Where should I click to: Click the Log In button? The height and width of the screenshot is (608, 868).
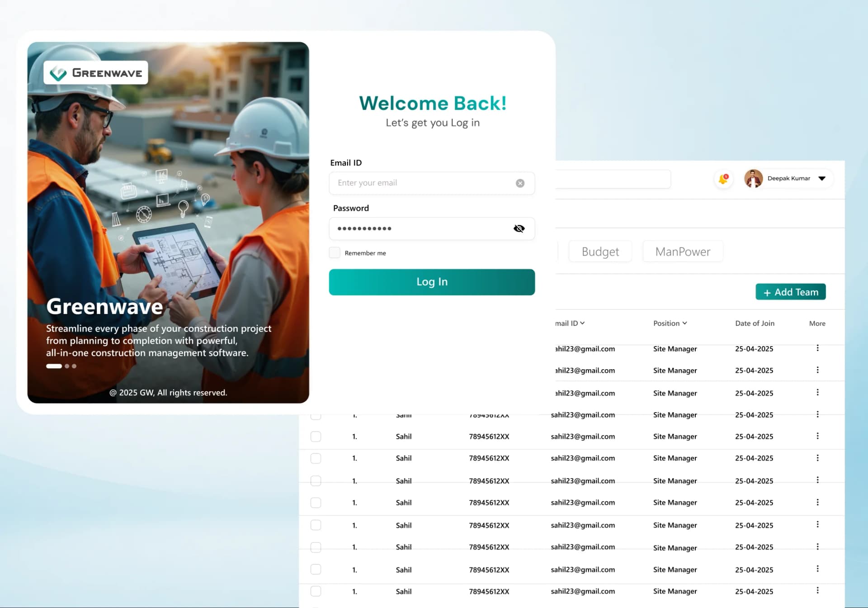click(432, 282)
